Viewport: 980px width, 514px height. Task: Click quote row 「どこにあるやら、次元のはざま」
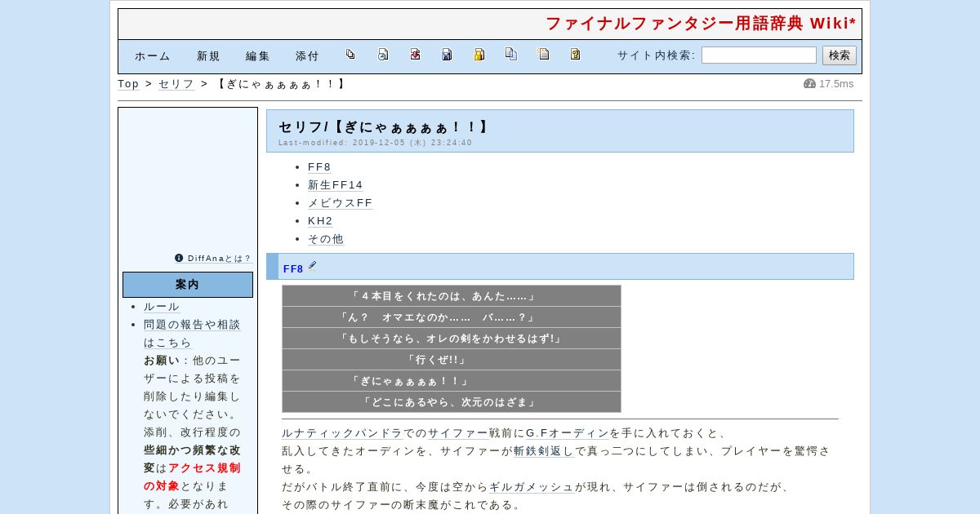click(452, 402)
